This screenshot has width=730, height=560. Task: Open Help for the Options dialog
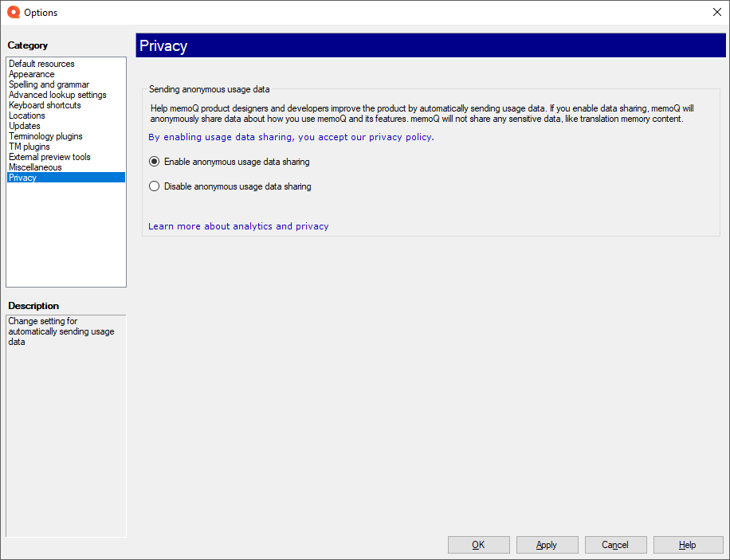(688, 545)
